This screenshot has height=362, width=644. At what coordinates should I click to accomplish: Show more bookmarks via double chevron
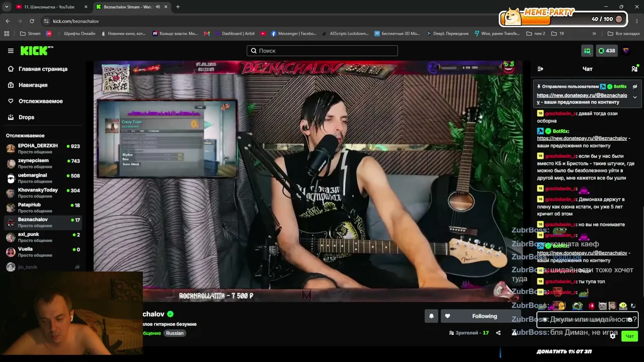[x=594, y=34]
